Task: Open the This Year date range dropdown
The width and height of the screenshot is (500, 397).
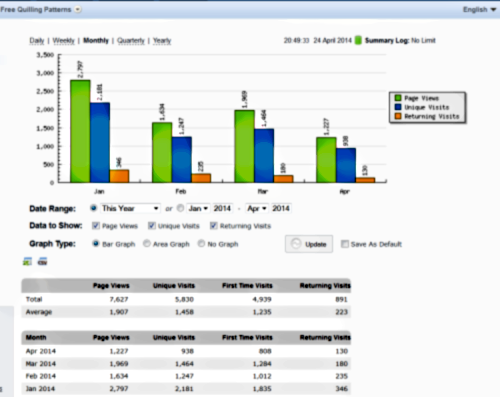Action: click(x=130, y=208)
